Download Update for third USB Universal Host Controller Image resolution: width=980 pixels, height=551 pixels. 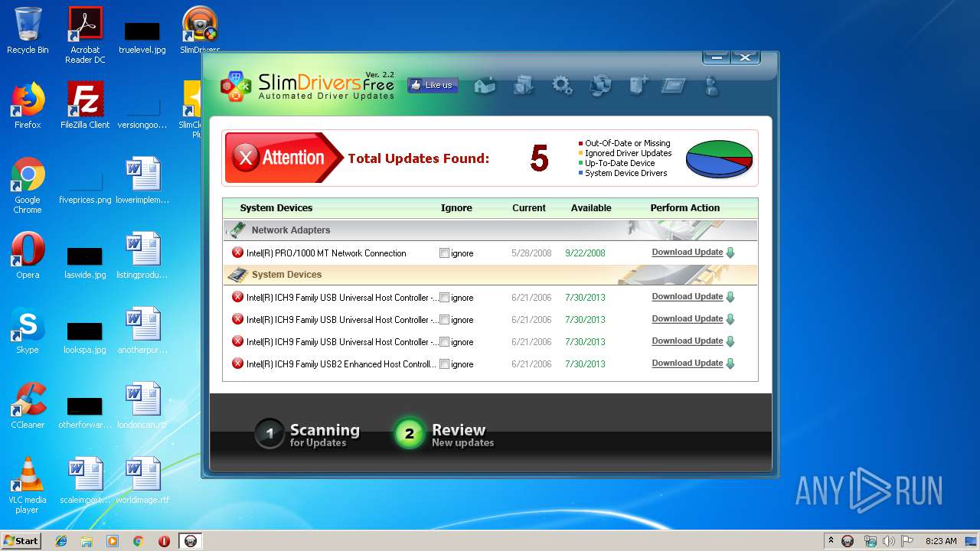693,341
